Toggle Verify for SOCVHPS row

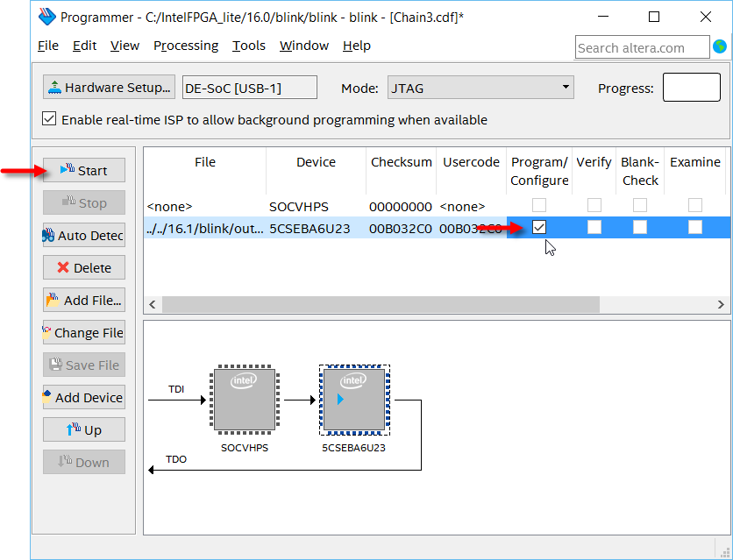tap(594, 205)
